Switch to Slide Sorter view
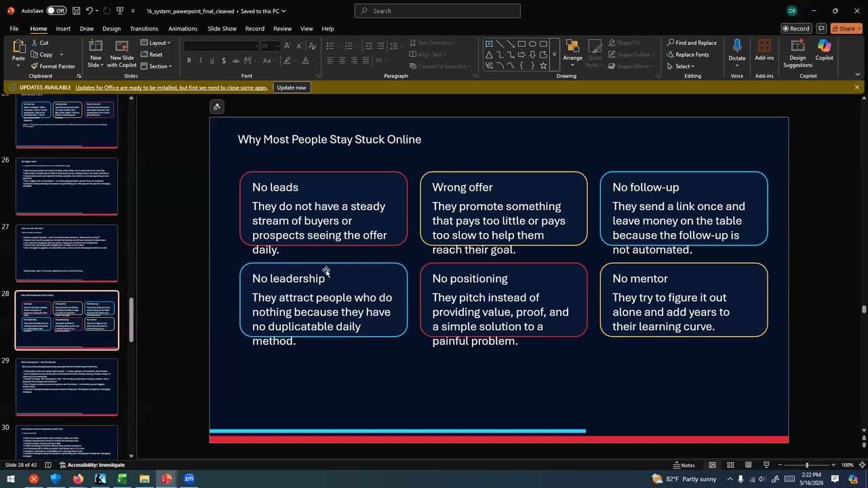This screenshot has height=488, width=868. 730,465
